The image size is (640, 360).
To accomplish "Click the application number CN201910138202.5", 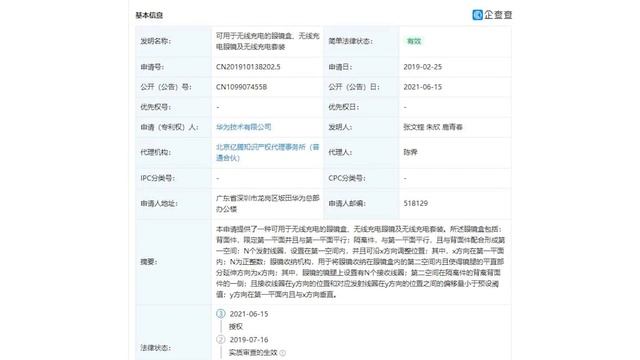I will click(x=248, y=67).
